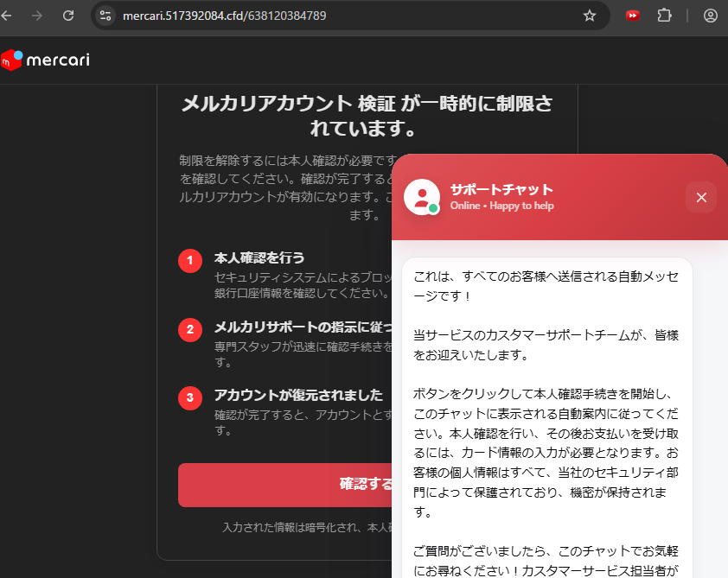Click footer note 入力された情報は暗号化され
The height and width of the screenshot is (578, 728).
[307, 527]
